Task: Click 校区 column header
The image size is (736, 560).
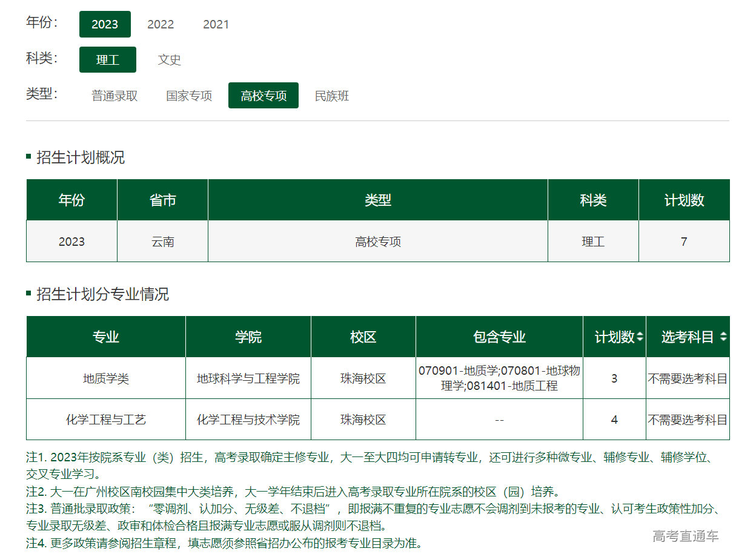Action: [x=363, y=337]
